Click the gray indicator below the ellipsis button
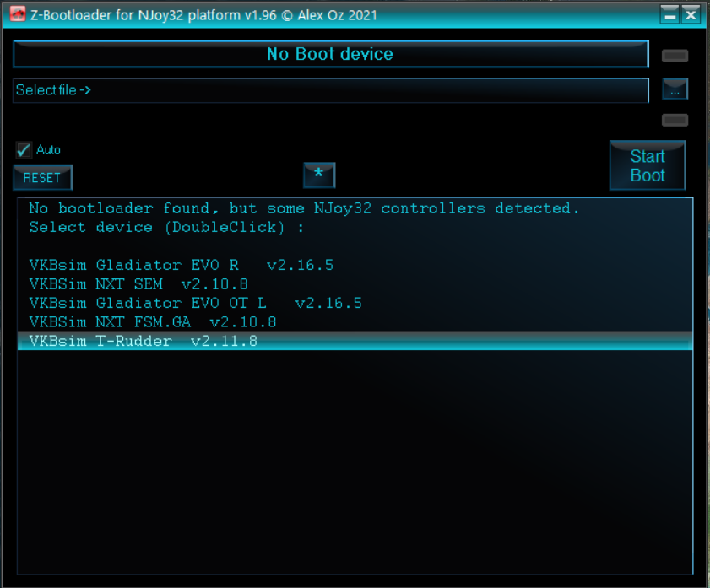 coord(675,120)
